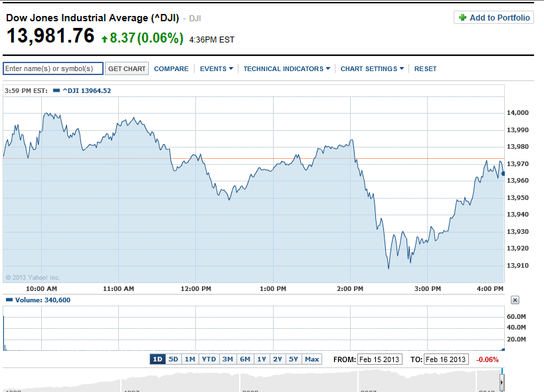The height and width of the screenshot is (392, 544).
Task: Select the Max range tab
Action: pyautogui.click(x=312, y=359)
